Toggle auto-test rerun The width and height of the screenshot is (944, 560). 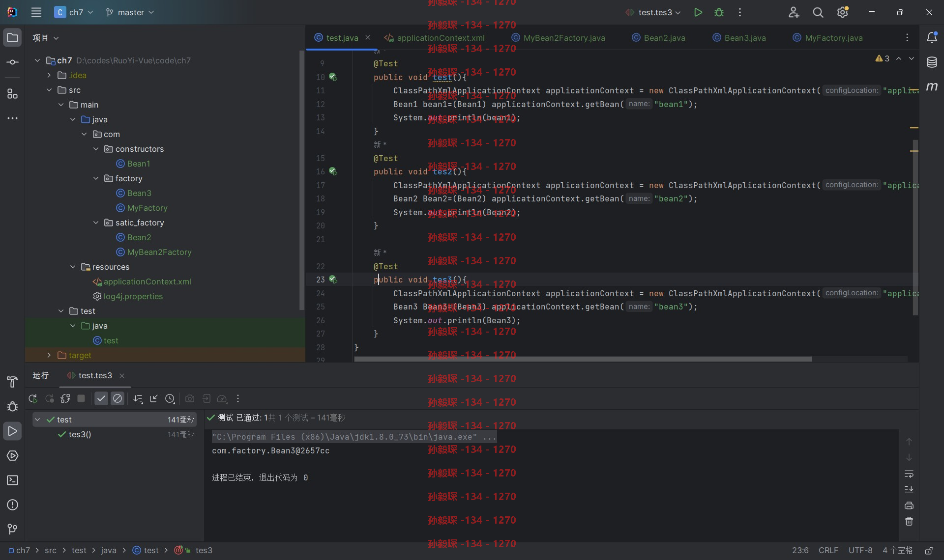point(65,398)
